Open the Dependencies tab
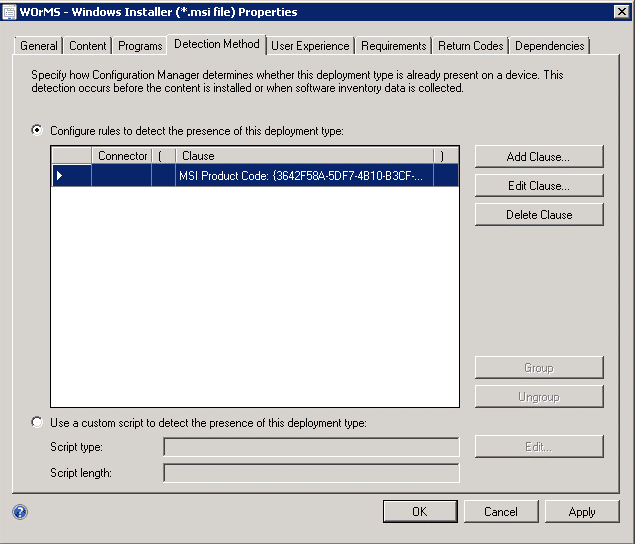635x544 pixels. pos(550,46)
